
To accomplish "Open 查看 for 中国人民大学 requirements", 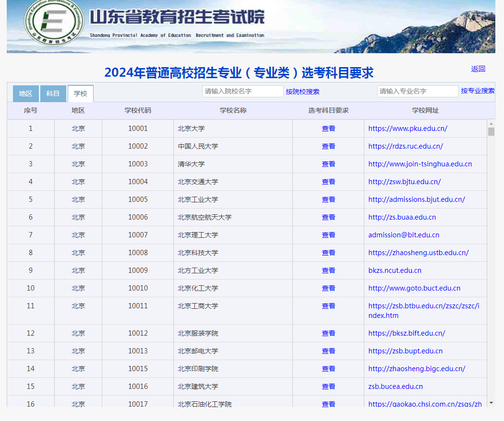I will point(328,146).
